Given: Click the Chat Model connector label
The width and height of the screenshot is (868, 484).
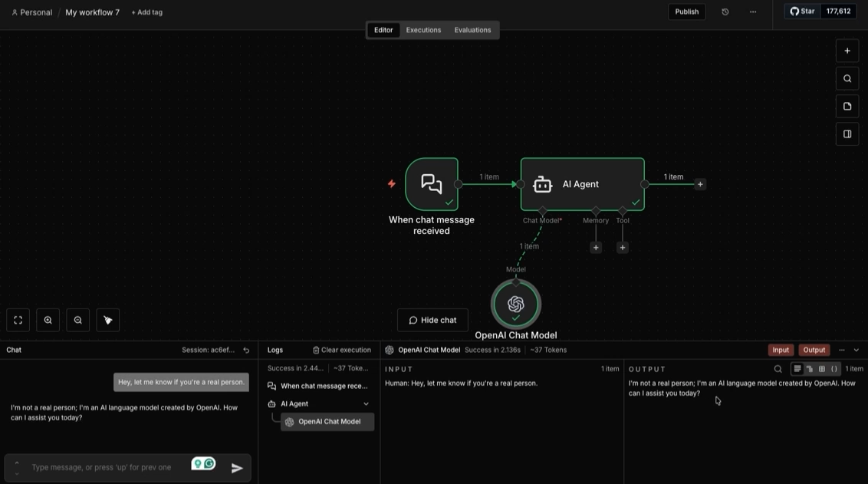Looking at the screenshot, I should 542,220.
